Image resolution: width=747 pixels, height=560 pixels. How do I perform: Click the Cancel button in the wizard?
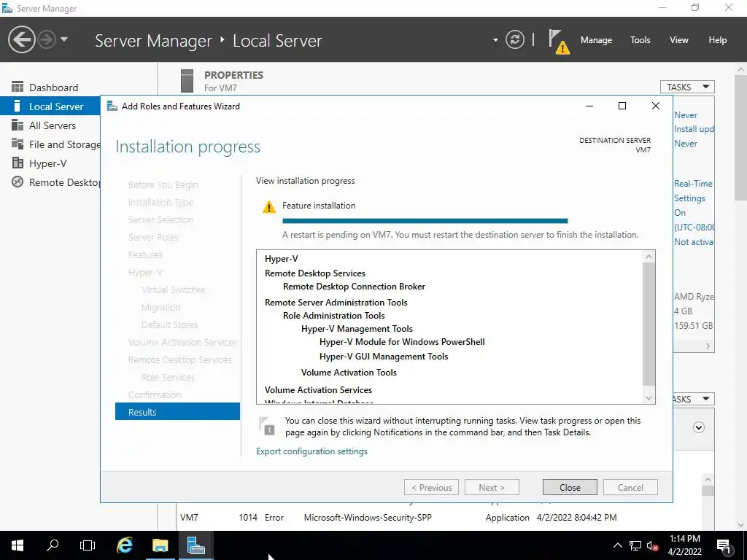click(x=630, y=487)
